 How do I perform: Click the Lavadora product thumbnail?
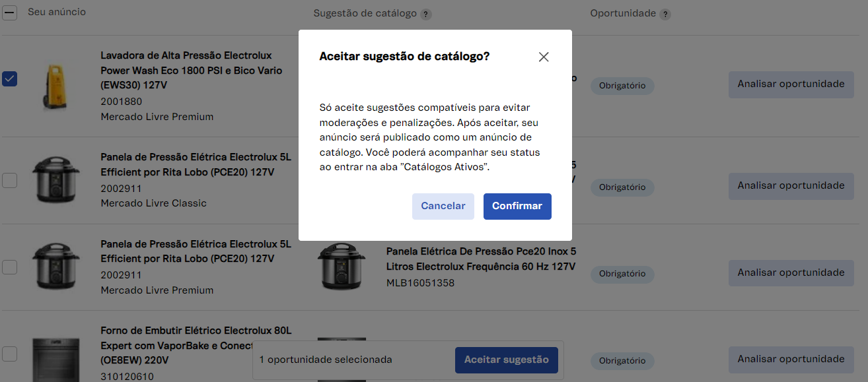pos(56,86)
